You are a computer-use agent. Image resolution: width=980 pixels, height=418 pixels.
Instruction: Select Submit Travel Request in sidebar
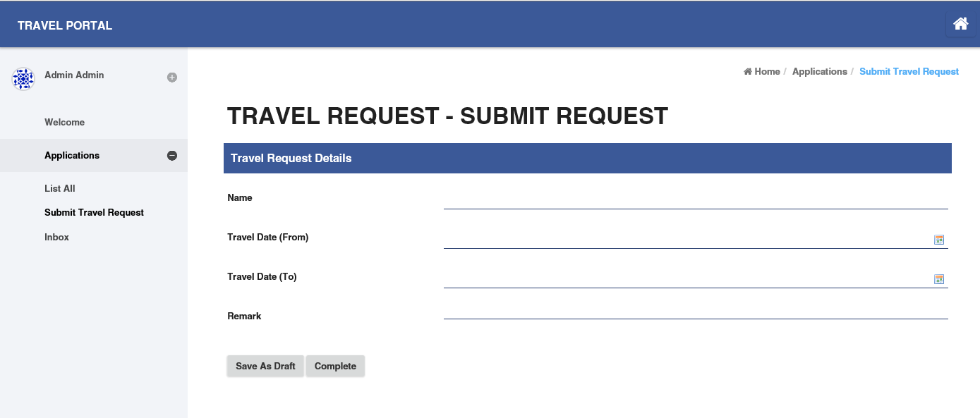tap(94, 213)
